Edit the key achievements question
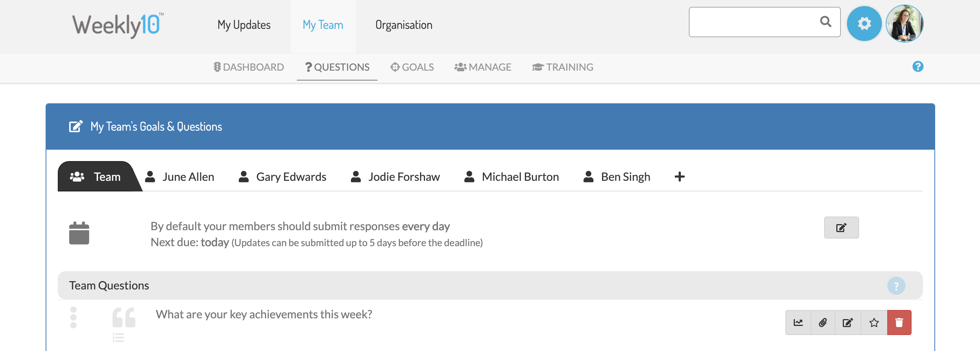The image size is (980, 351). pyautogui.click(x=848, y=323)
